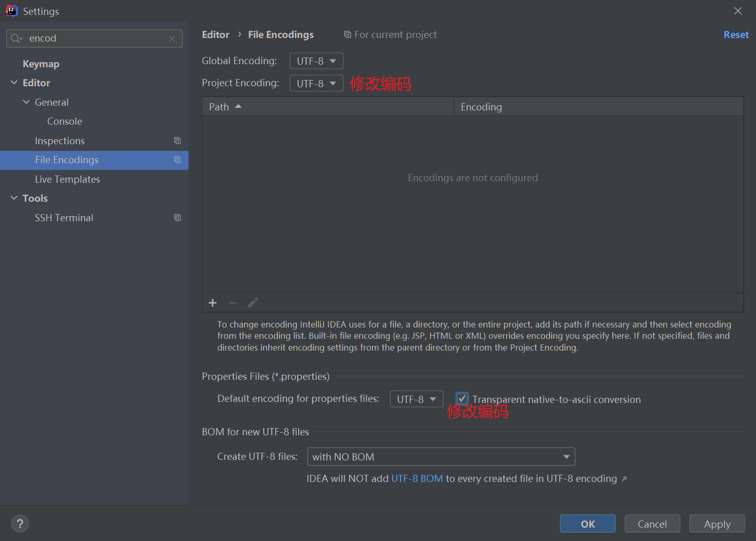Viewport: 756px width, 541px height.
Task: Click the remove (minus) icon under table
Action: pos(233,303)
